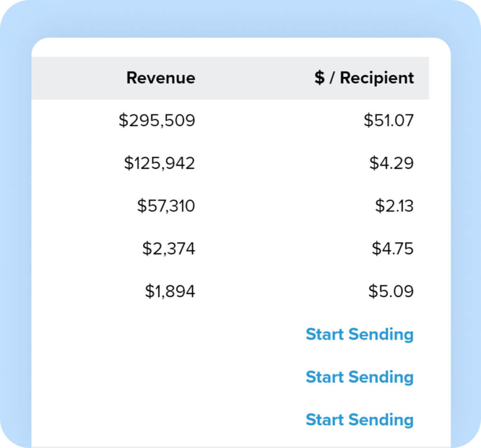Select the $51.07 per recipient cell

click(388, 121)
